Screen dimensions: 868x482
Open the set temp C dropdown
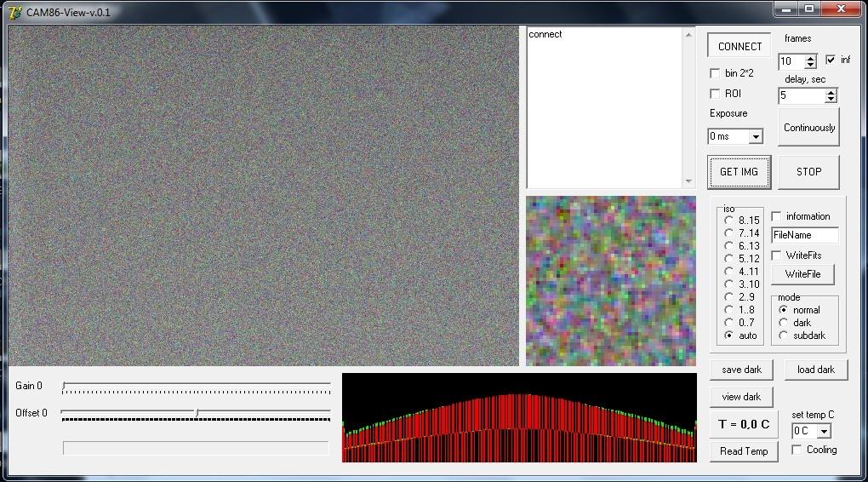(x=825, y=431)
